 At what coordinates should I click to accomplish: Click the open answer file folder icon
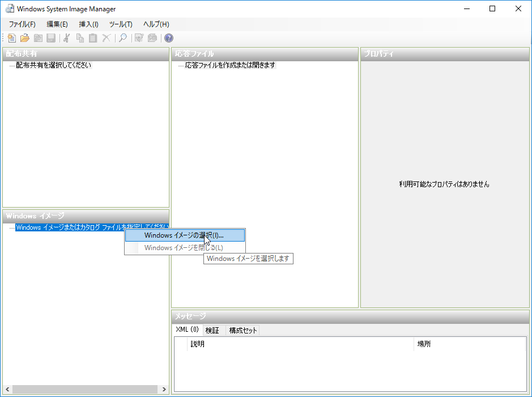tap(25, 38)
